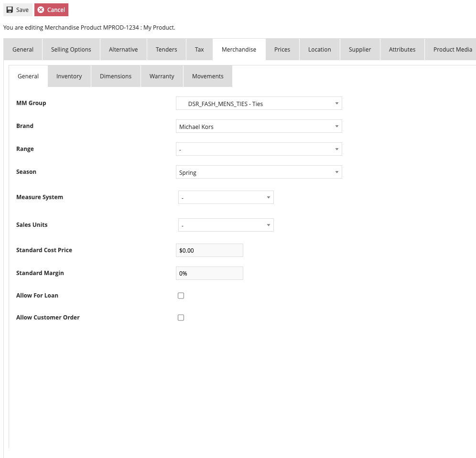This screenshot has width=476, height=458.
Task: Show the Movements sub-tab
Action: pos(207,76)
